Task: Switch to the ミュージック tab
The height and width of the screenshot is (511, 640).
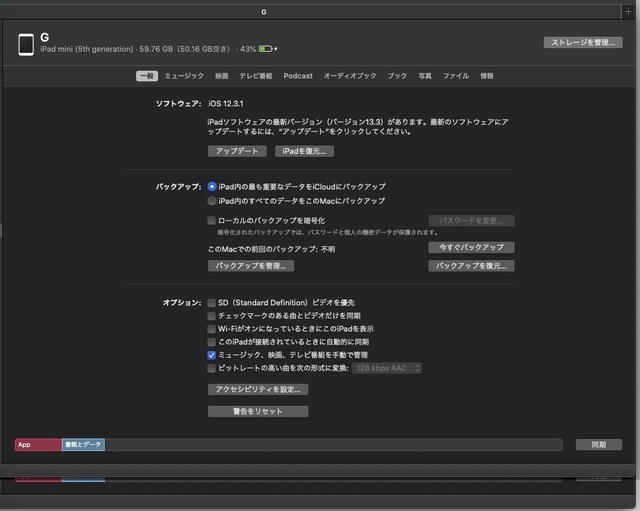Action: tap(184, 76)
